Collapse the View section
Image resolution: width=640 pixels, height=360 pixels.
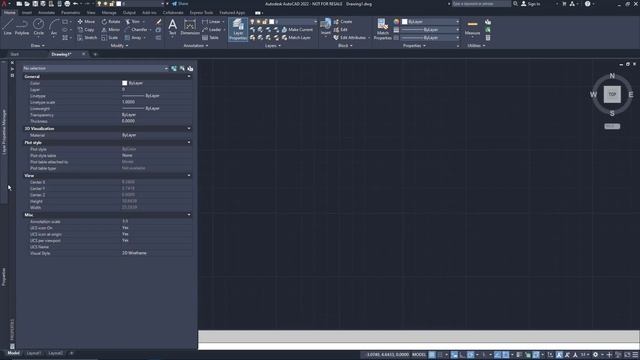point(189,176)
